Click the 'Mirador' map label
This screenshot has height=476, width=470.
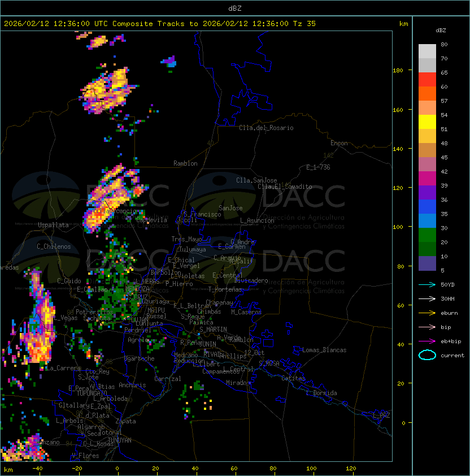[238, 383]
